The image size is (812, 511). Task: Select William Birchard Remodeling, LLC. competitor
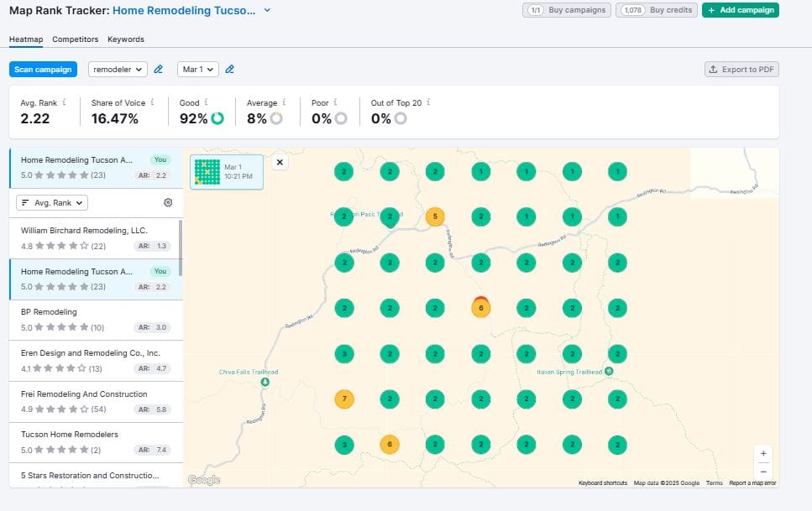click(94, 238)
